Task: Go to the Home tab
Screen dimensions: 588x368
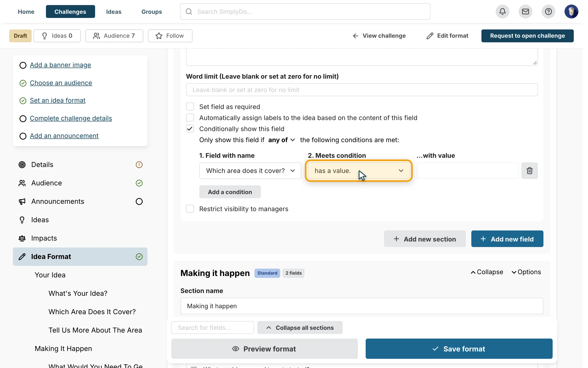Action: [x=26, y=11]
